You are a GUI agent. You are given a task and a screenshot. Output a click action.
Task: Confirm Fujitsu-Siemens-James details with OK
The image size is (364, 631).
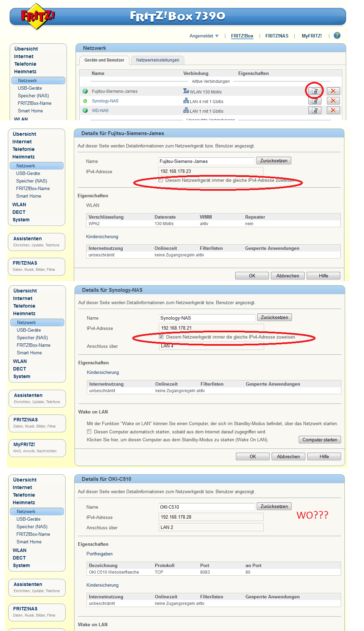pos(252,276)
